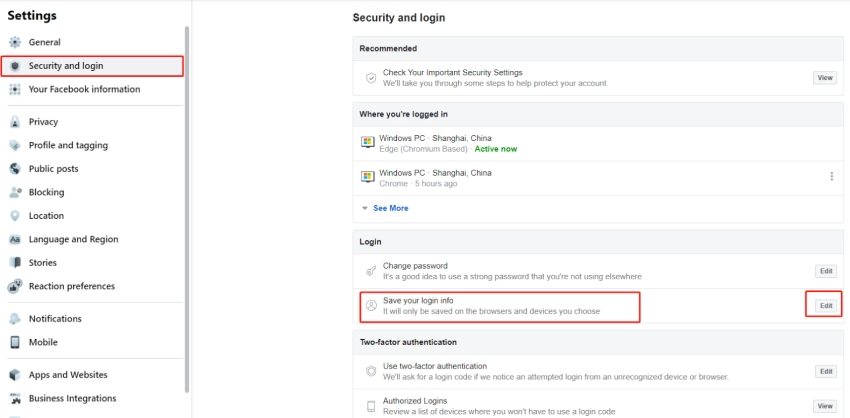Image resolution: width=850 pixels, height=418 pixels.
Task: Click the Public posts globe icon
Action: point(15,169)
